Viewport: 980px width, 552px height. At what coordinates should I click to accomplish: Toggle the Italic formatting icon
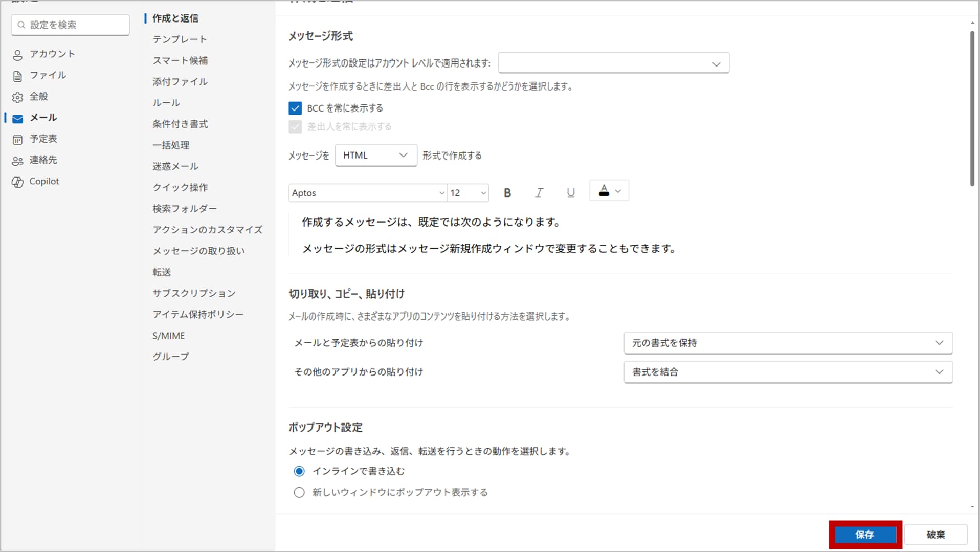click(539, 193)
